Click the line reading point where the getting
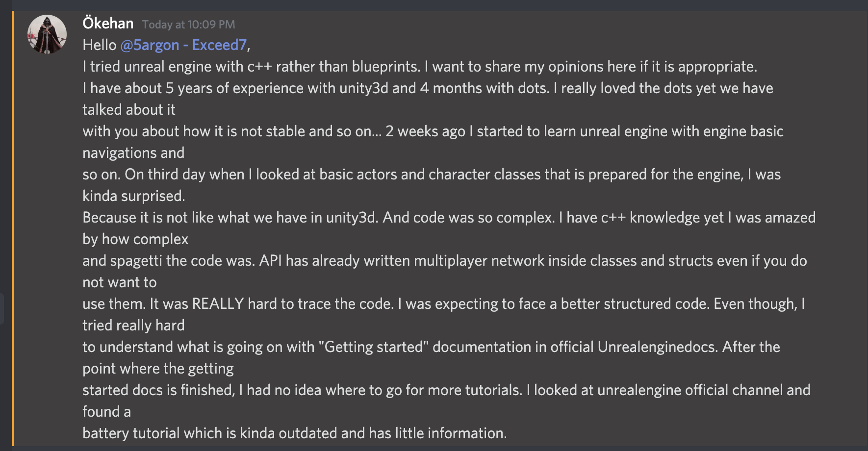The width and height of the screenshot is (868, 451). (x=158, y=369)
